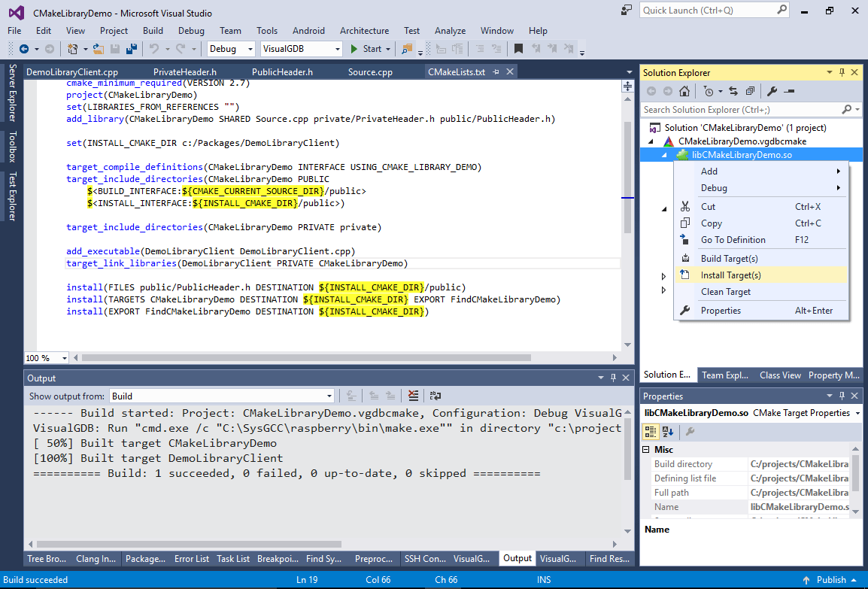
Task: Click the wrench Properties icon in Solution Explorer
Action: tap(772, 91)
